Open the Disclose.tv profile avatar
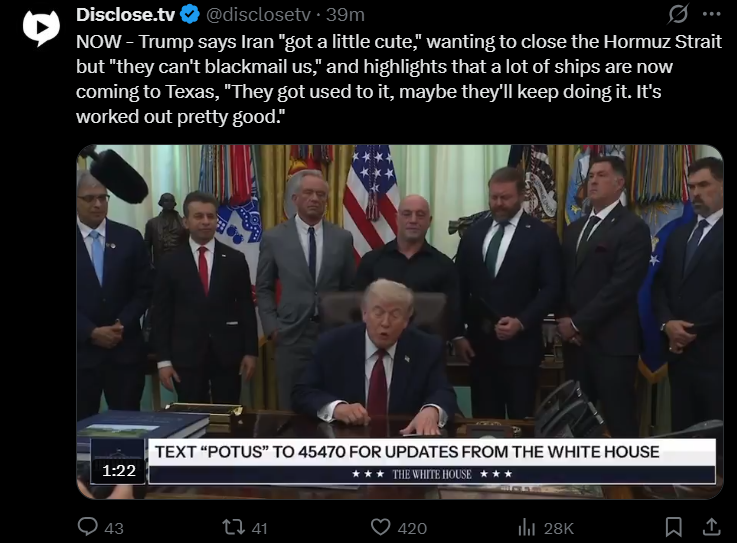Image resolution: width=737 pixels, height=543 pixels. pos(41,27)
